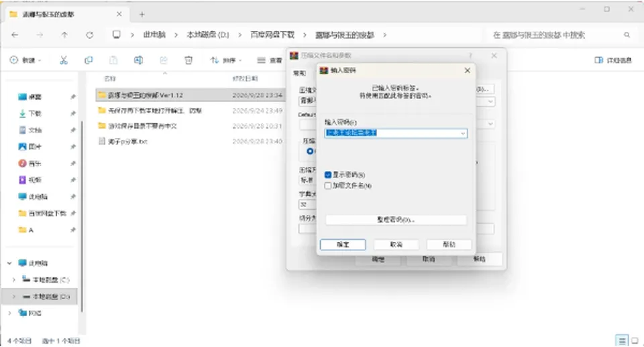The width and height of the screenshot is (644, 347).
Task: Click the Paste icon in Explorer toolbar
Action: (113, 60)
